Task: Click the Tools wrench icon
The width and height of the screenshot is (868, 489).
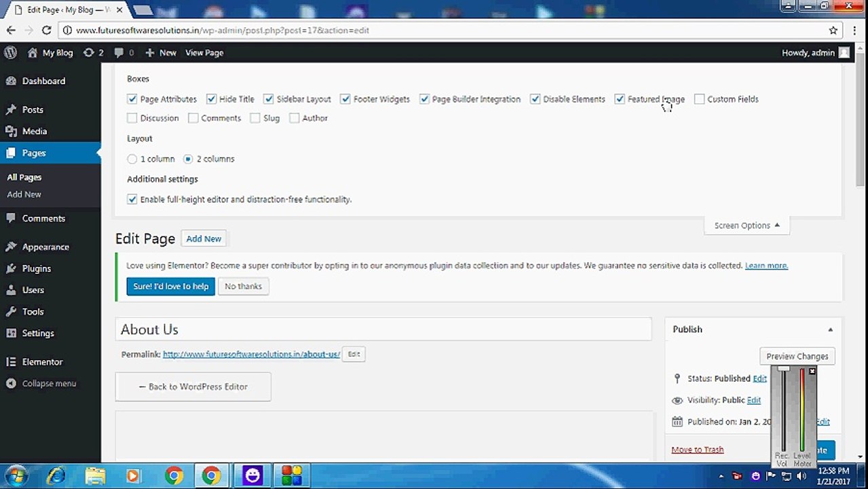Action: pos(11,312)
